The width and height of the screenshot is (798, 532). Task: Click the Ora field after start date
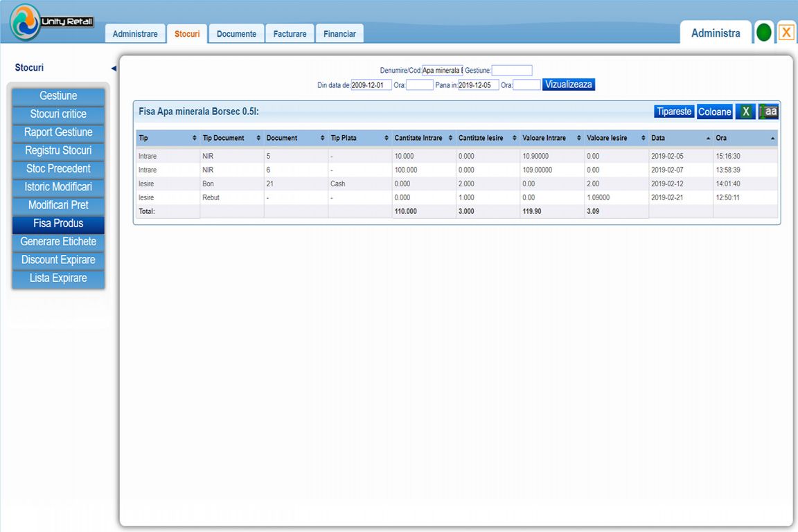pyautogui.click(x=420, y=85)
